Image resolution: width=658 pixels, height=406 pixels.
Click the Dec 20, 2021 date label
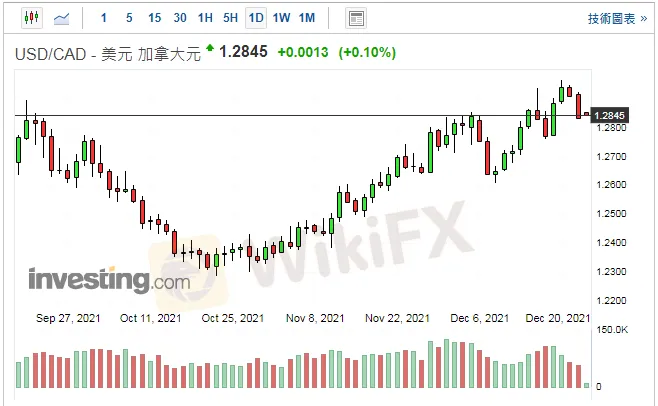558,318
